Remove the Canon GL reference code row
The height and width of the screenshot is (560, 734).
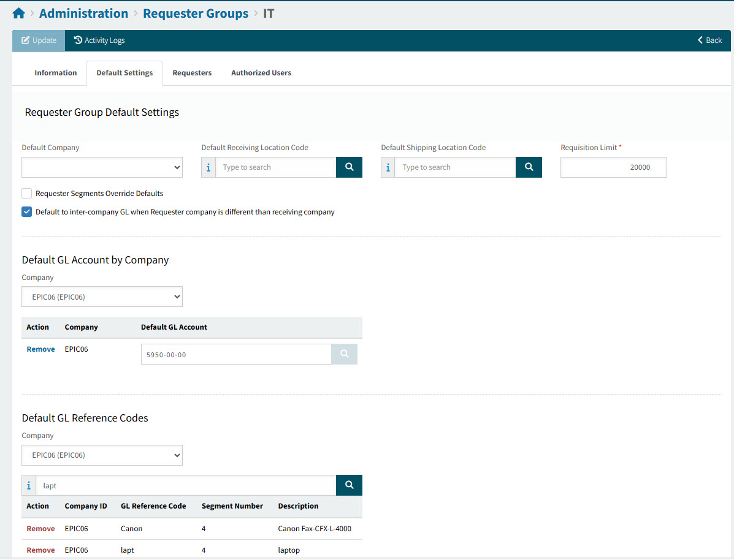pyautogui.click(x=40, y=529)
